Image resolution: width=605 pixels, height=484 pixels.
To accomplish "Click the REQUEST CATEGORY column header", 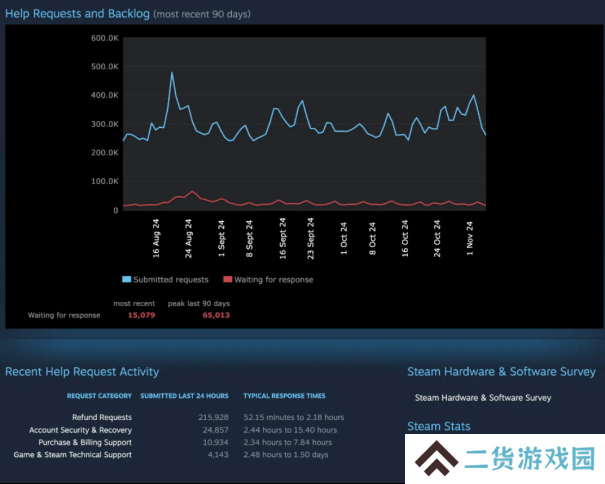I will click(99, 396).
